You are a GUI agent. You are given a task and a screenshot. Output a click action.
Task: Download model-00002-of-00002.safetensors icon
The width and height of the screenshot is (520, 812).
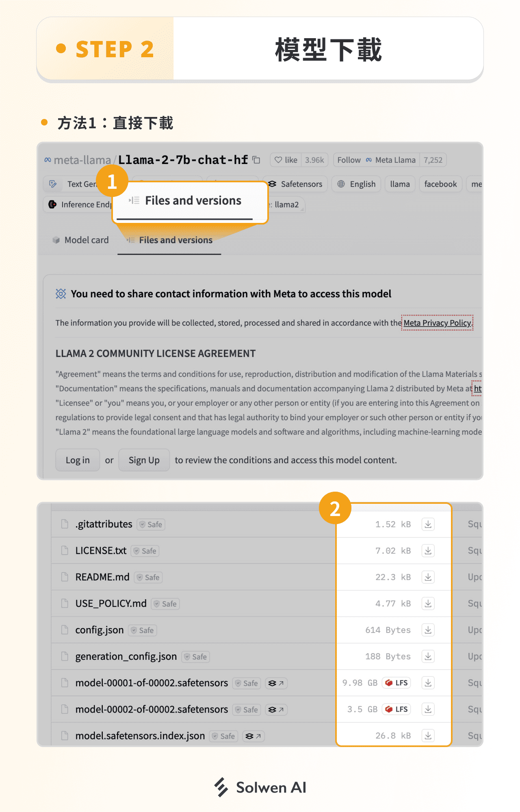428,709
